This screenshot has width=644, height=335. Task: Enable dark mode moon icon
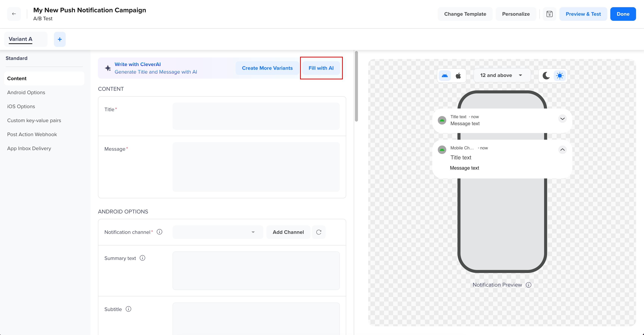[x=546, y=75]
